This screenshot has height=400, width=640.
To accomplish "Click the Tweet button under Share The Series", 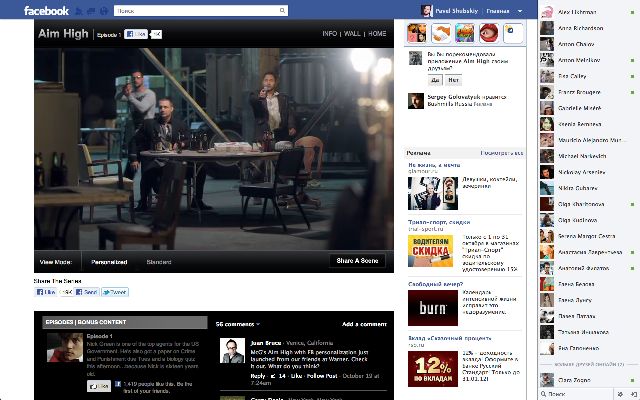I will [x=115, y=292].
